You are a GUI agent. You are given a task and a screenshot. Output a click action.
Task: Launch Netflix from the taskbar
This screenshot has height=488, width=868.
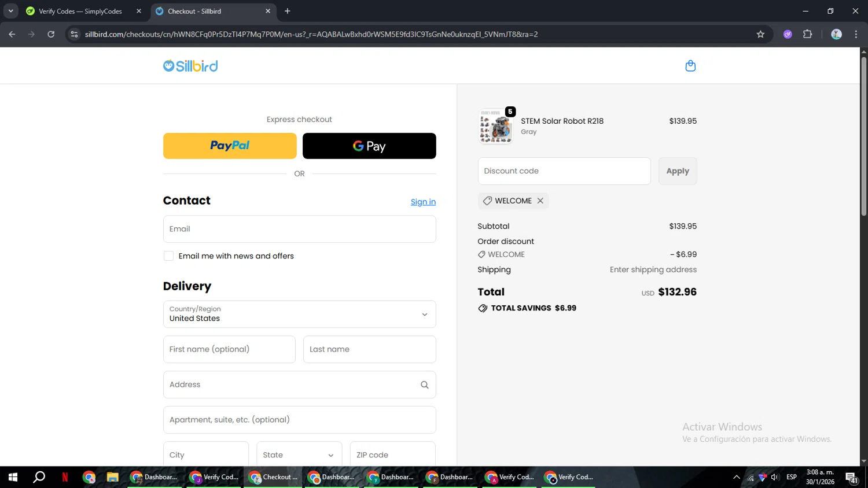(65, 477)
